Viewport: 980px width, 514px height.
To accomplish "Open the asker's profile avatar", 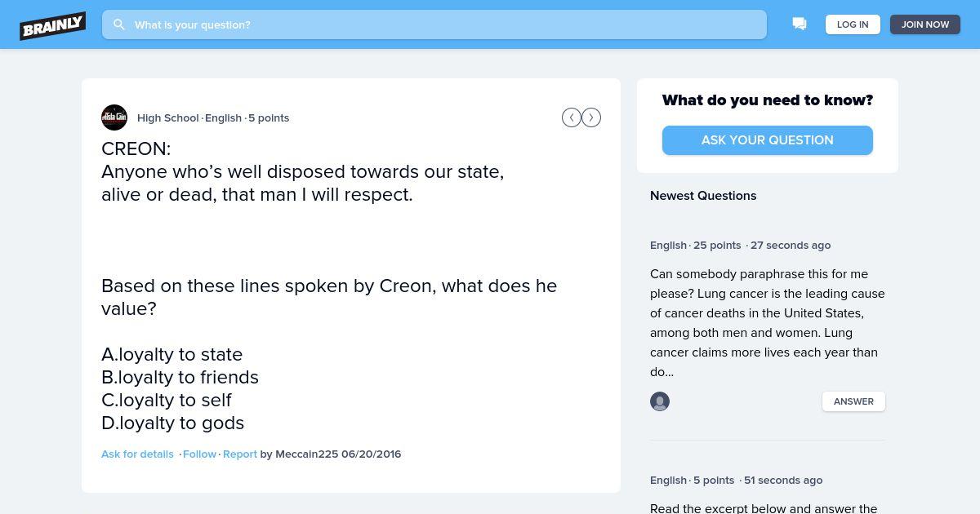I will pyautogui.click(x=114, y=117).
